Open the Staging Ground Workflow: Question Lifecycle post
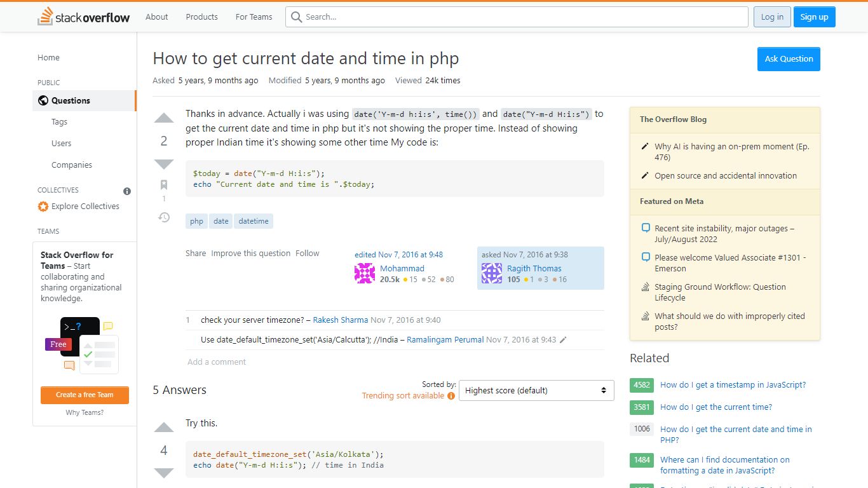868x488 pixels. (x=721, y=292)
